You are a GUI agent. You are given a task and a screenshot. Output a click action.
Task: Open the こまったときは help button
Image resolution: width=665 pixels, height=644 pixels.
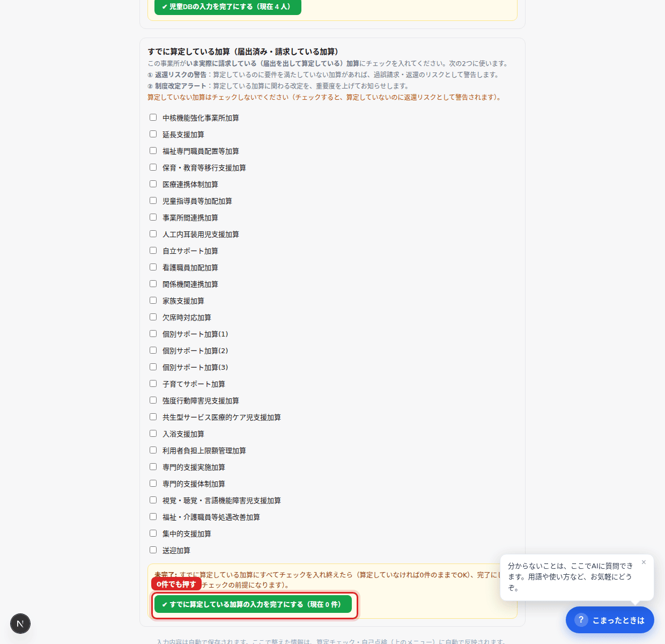tap(610, 620)
